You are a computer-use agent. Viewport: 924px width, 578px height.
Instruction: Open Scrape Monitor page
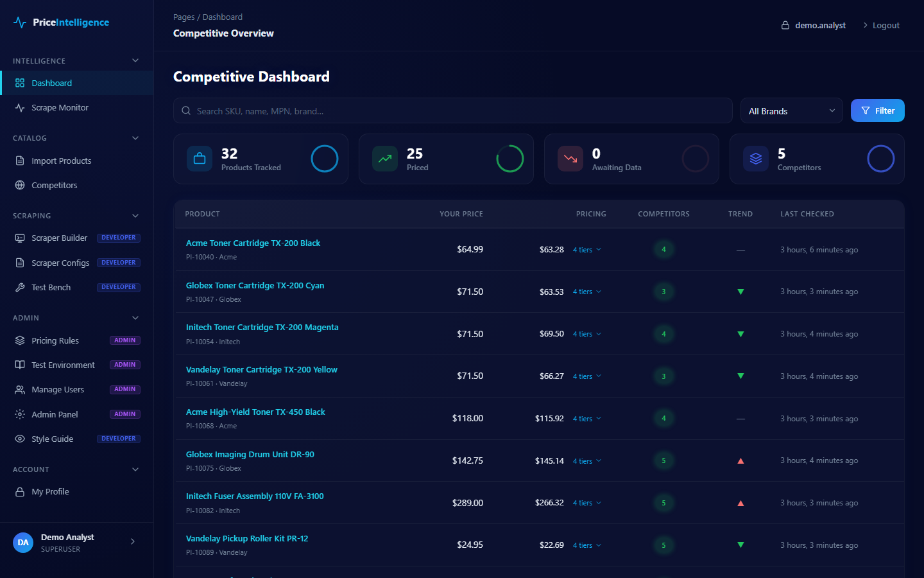coord(77,108)
